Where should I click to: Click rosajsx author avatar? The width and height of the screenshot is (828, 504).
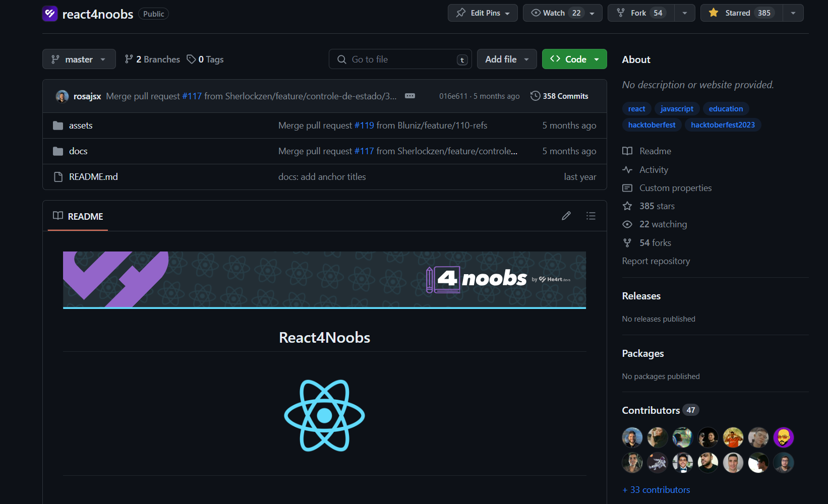(62, 96)
